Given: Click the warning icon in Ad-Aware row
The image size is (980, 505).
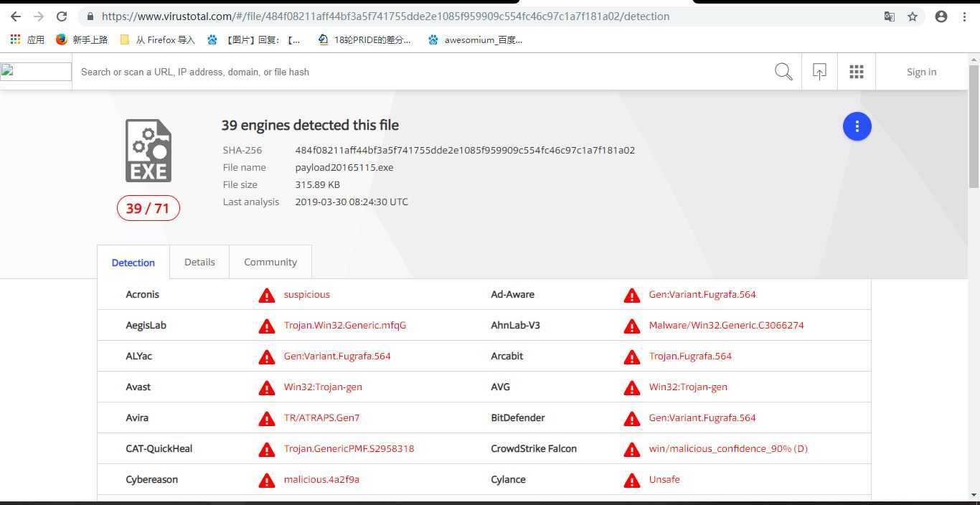Looking at the screenshot, I should point(632,295).
